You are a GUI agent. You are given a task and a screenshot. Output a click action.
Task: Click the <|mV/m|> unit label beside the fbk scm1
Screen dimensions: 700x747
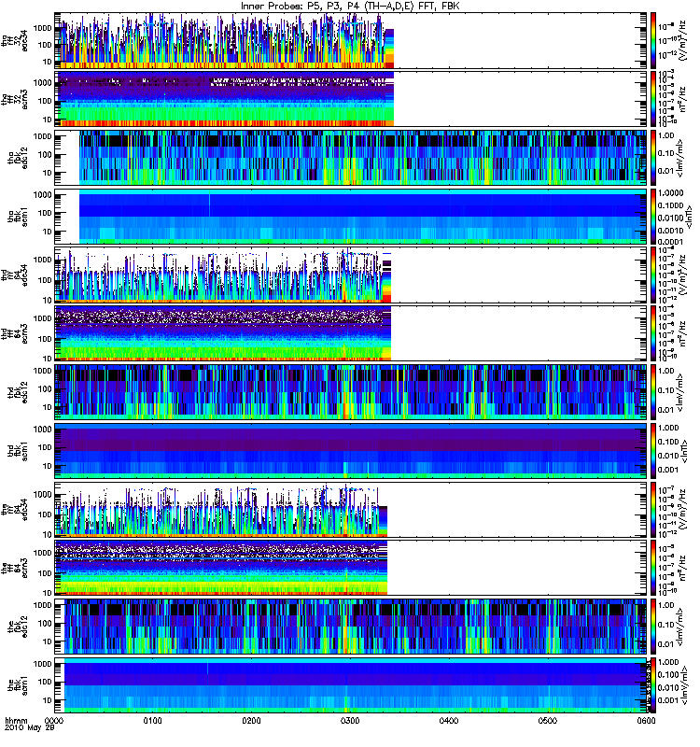[683, 685]
